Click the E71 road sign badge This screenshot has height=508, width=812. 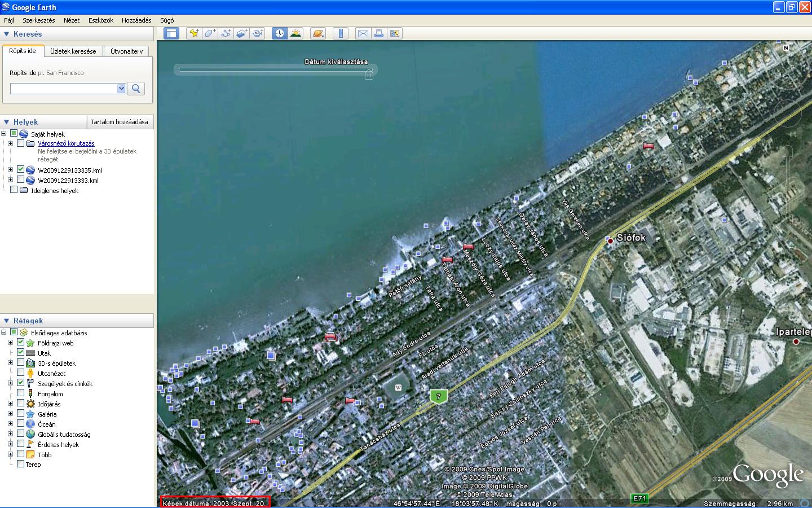(x=639, y=498)
